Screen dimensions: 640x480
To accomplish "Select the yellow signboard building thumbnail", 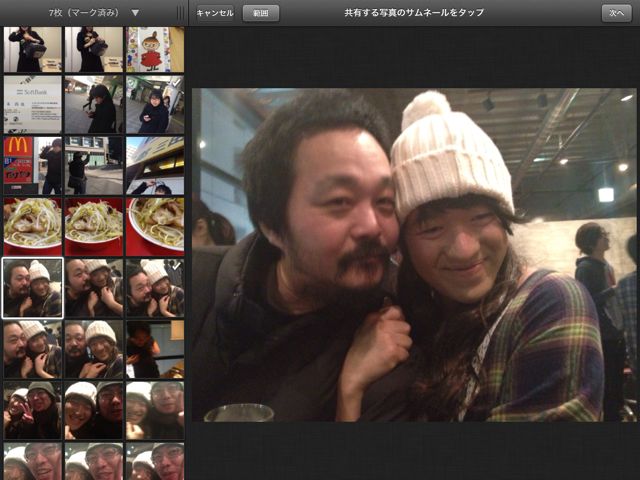I will [x=155, y=165].
